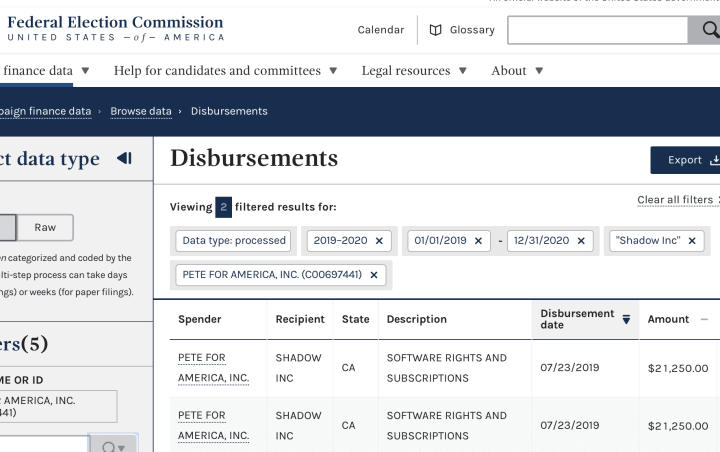The image size is (720, 452).
Task: Click the search magnifier button in header
Action: (707, 30)
